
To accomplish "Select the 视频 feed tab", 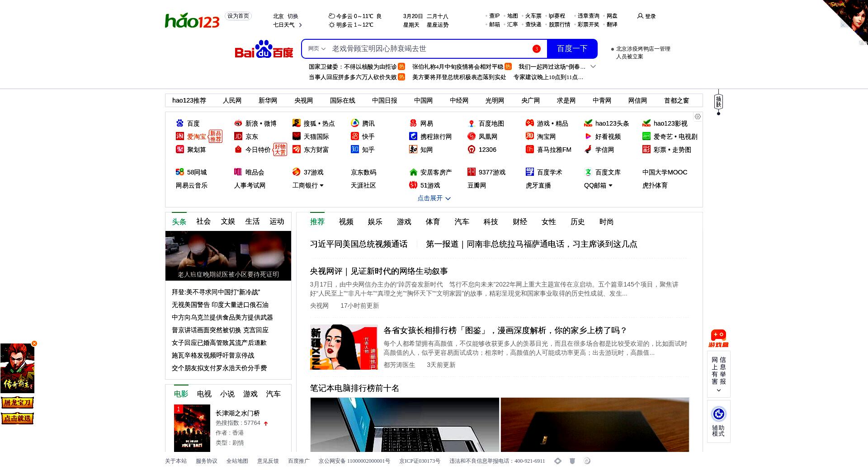I will pyautogui.click(x=346, y=222).
